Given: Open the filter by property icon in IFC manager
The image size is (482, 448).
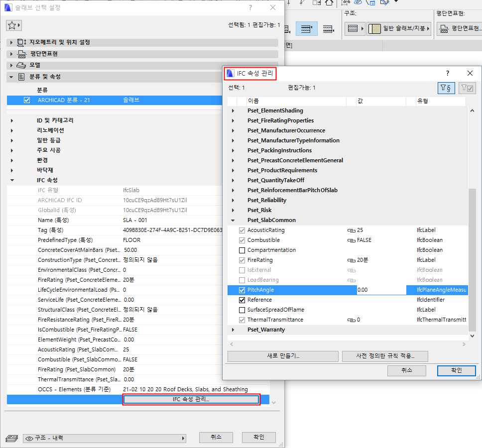Looking at the screenshot, I should [446, 88].
